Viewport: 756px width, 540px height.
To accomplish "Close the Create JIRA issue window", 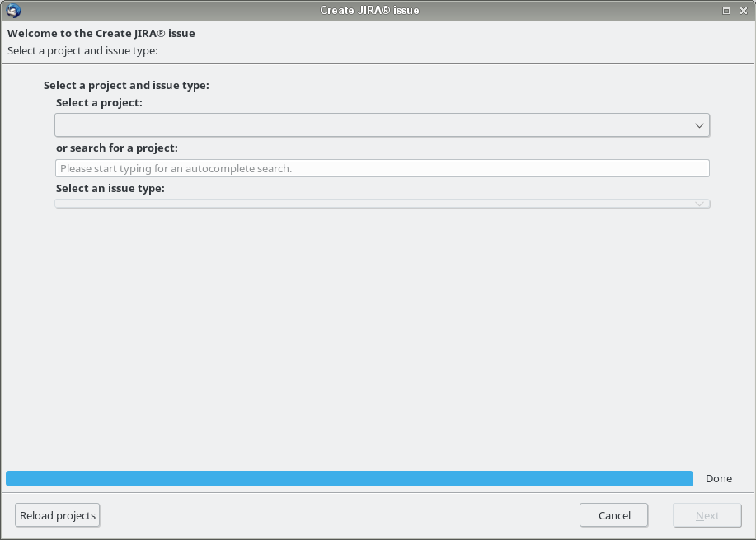I will pos(744,11).
